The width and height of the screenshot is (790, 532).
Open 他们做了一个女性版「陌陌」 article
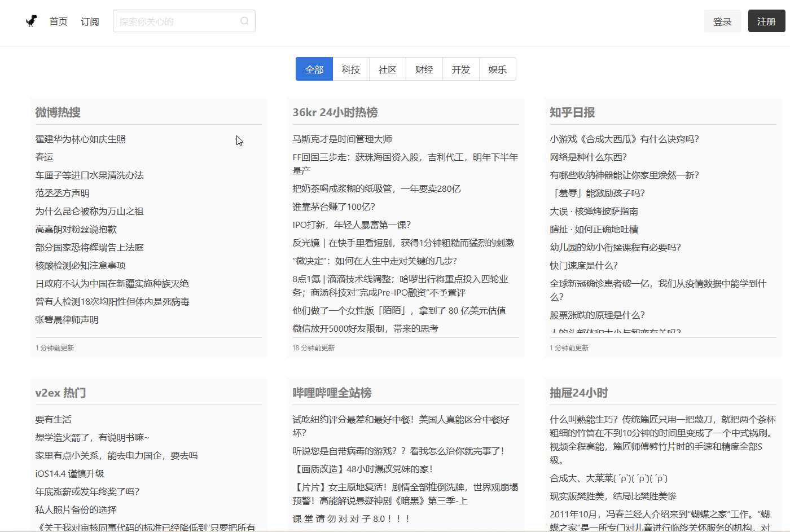(399, 311)
